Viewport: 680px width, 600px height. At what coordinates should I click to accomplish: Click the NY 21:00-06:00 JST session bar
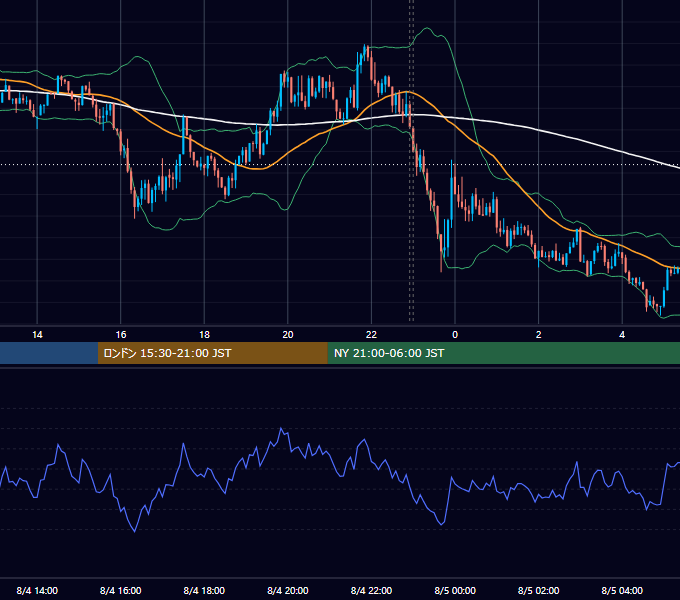coord(503,353)
